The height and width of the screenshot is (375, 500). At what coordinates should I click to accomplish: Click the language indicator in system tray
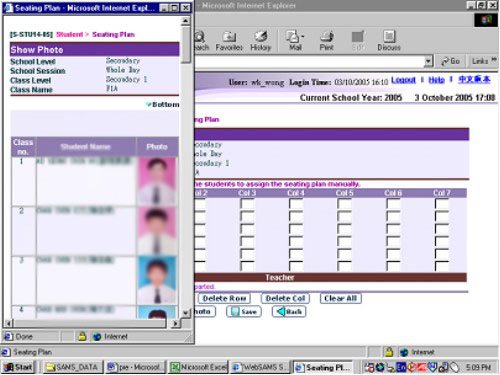(401, 367)
